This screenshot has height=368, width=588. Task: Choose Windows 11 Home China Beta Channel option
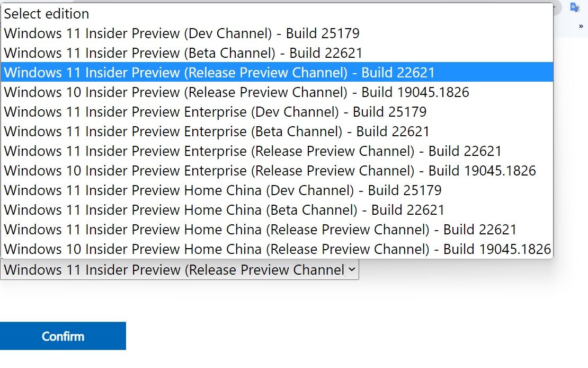tap(224, 210)
